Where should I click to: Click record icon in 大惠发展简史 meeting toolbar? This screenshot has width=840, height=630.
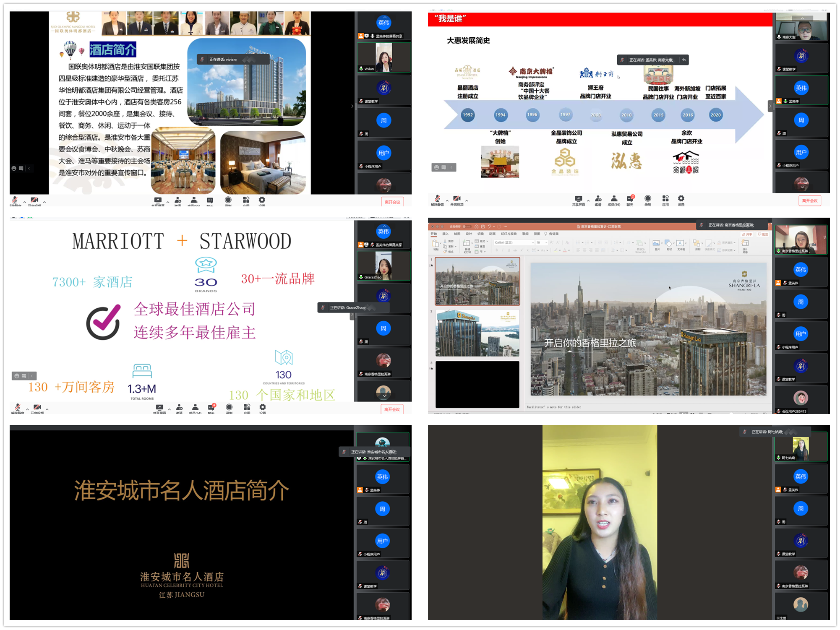648,199
